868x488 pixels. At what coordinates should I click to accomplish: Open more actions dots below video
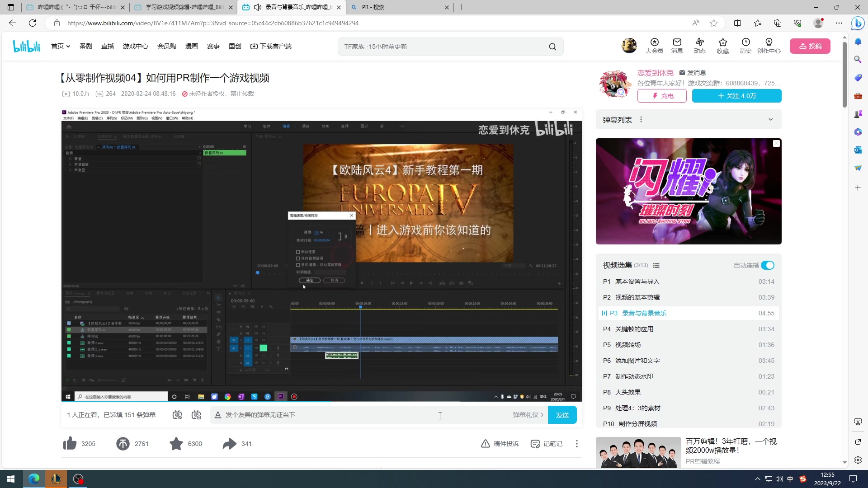coord(576,444)
